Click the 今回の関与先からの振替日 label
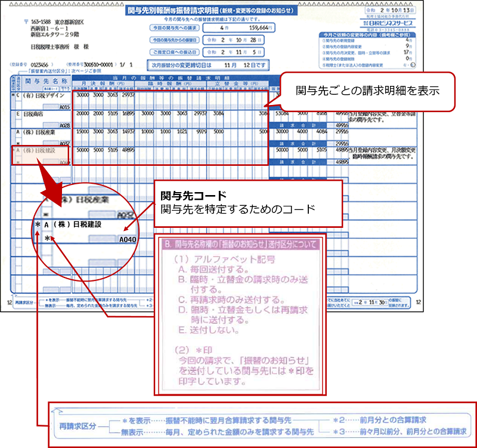This screenshot has height=448, width=477. [175, 40]
